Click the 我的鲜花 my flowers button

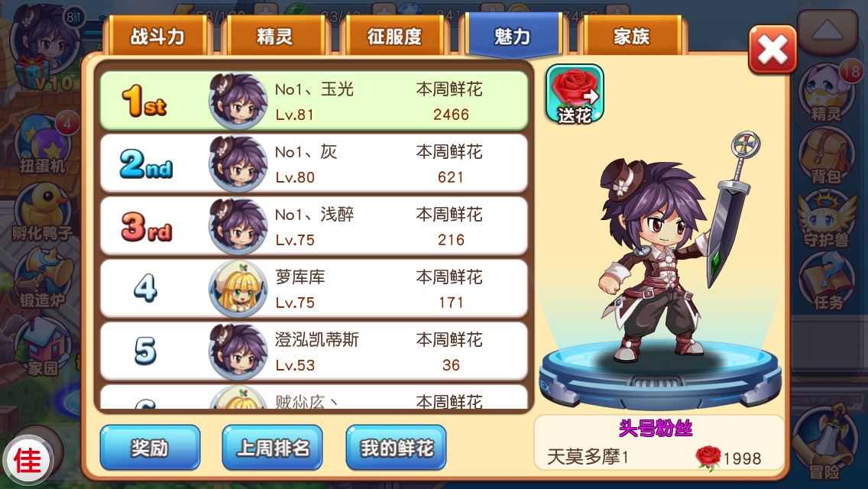396,448
